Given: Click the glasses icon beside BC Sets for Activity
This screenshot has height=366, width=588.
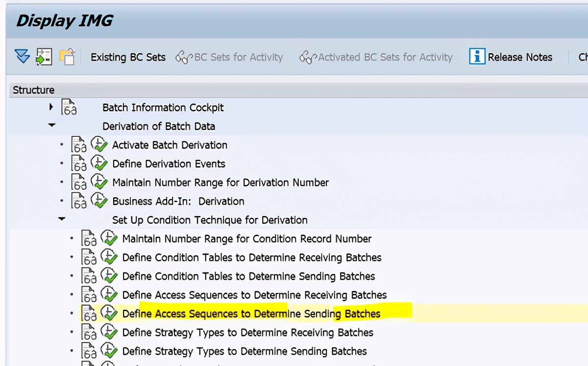Looking at the screenshot, I should tap(183, 57).
